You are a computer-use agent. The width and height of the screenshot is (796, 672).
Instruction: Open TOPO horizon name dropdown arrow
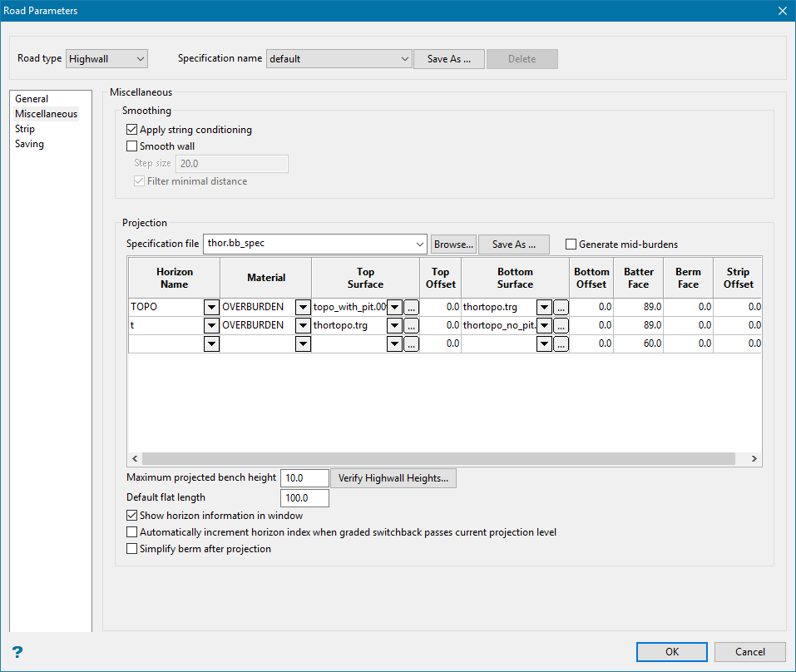[x=211, y=307]
